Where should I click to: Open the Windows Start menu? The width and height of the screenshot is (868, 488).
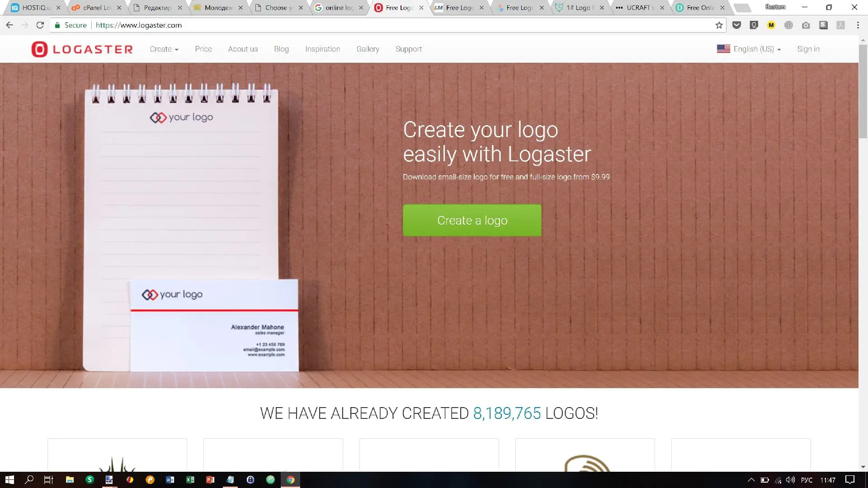point(9,480)
